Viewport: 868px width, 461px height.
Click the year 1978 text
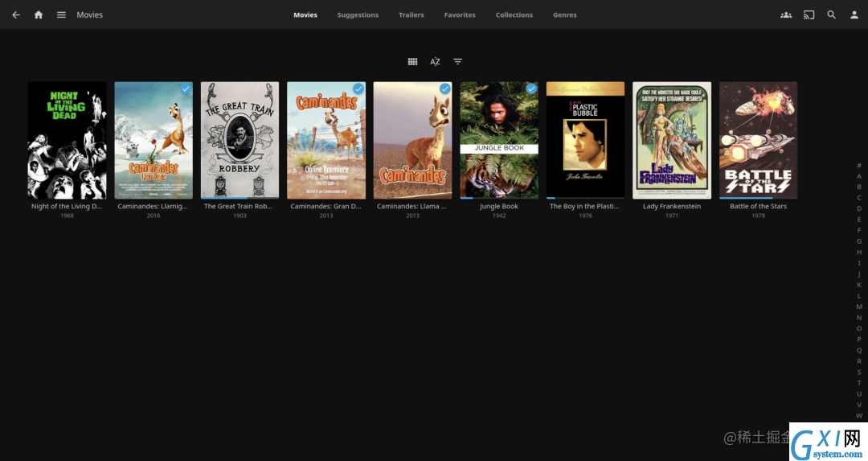759,216
